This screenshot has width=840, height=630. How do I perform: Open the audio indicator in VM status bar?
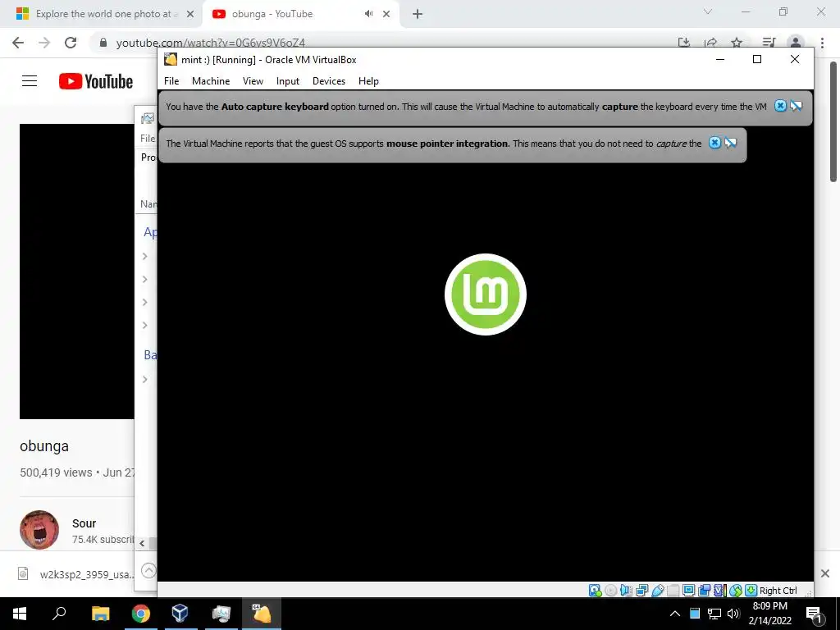(x=626, y=591)
